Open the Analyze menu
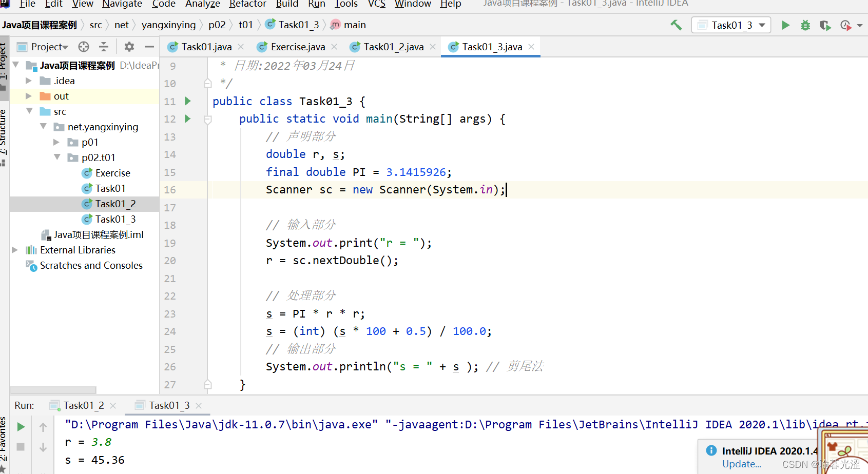 pos(203,4)
